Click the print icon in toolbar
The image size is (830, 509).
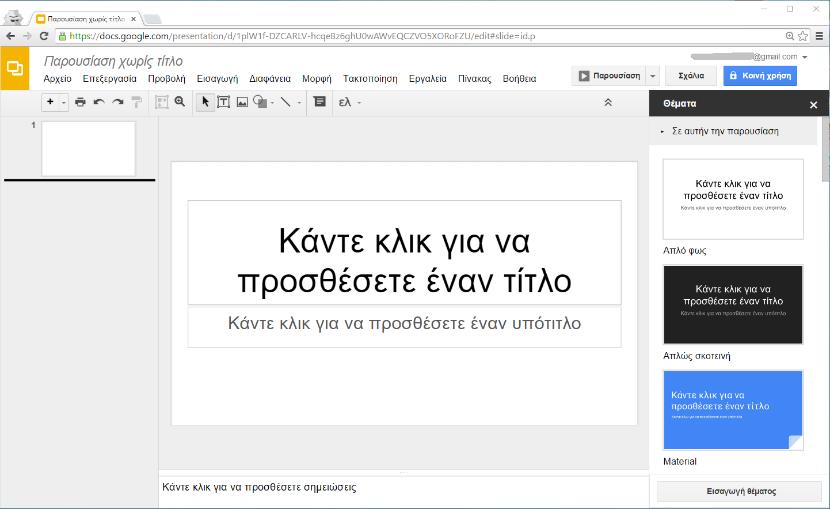tap(80, 102)
